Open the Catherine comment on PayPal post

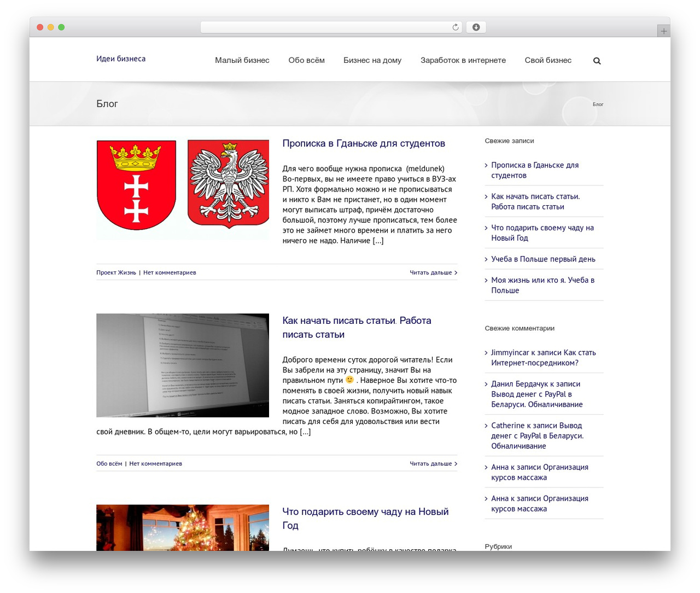tap(537, 435)
